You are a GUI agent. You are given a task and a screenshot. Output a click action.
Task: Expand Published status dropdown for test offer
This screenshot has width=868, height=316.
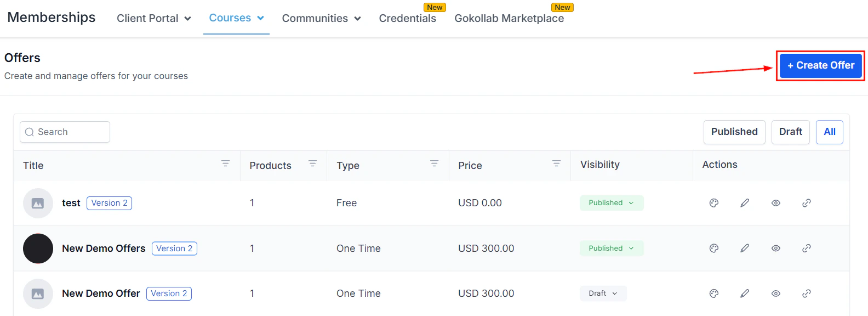click(612, 203)
